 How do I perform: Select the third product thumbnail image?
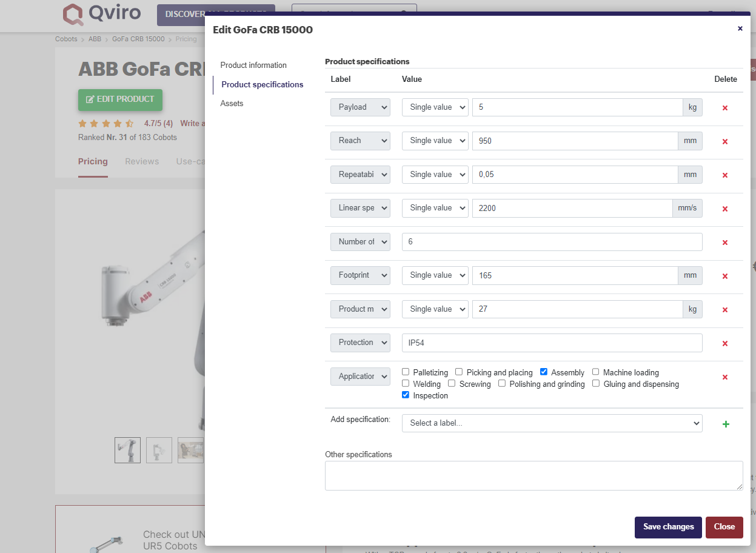[x=190, y=450]
